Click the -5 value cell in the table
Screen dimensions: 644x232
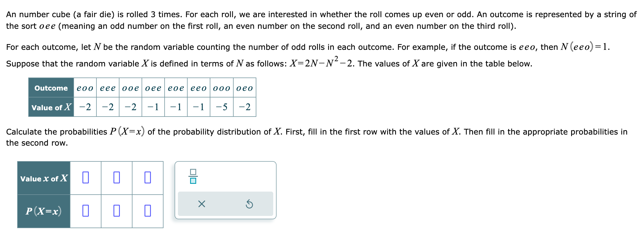(221, 107)
